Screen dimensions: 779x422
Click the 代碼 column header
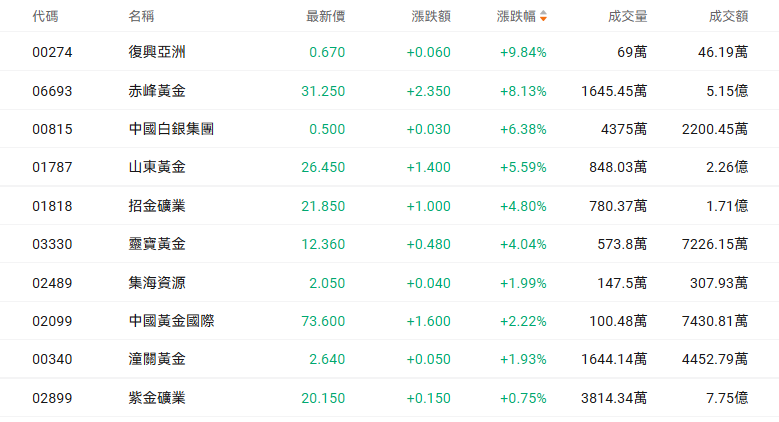tap(45, 16)
